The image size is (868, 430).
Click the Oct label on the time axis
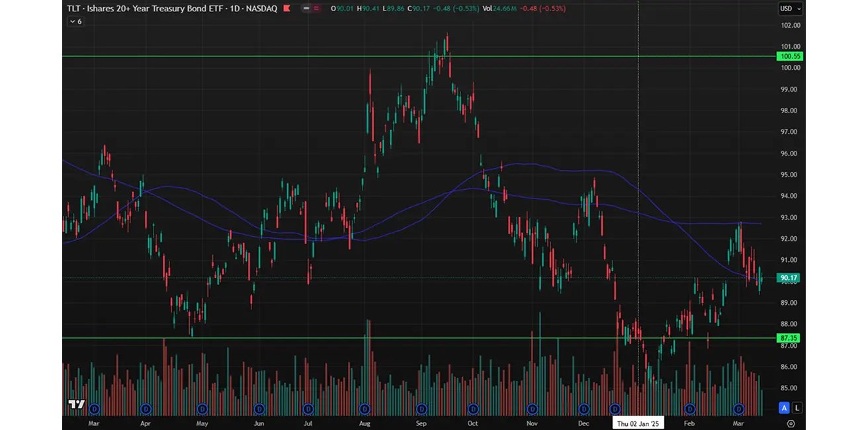point(472,423)
